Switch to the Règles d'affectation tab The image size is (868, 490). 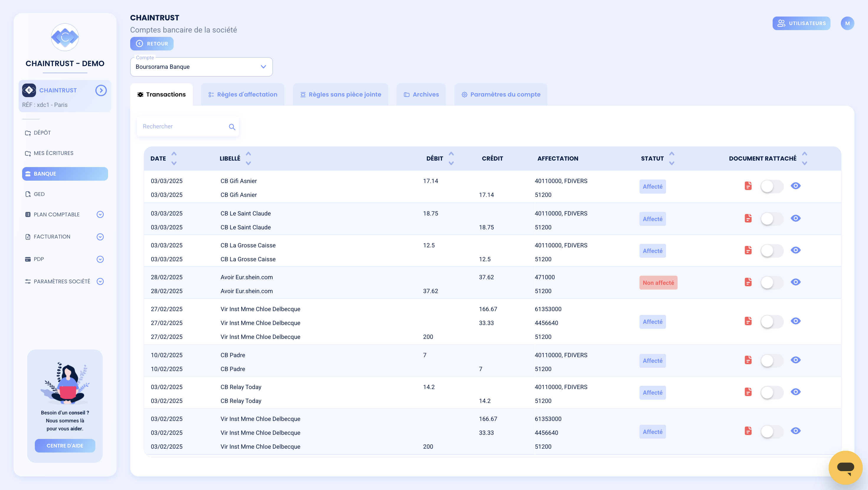(243, 94)
